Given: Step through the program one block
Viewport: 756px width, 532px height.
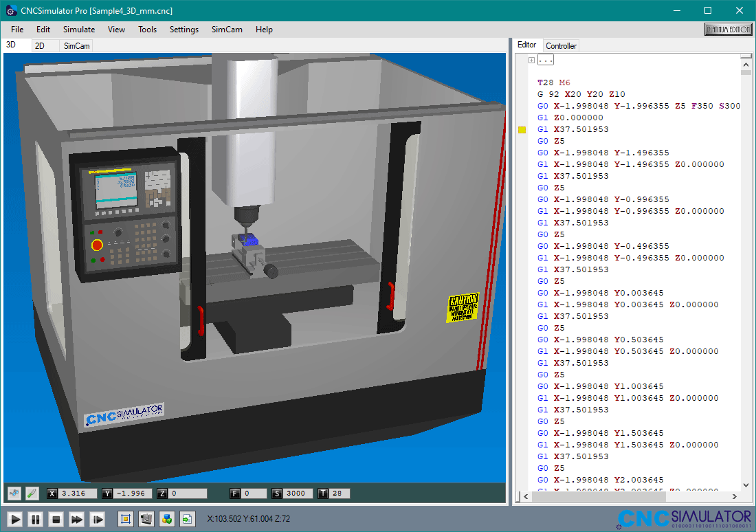Looking at the screenshot, I should [97, 520].
